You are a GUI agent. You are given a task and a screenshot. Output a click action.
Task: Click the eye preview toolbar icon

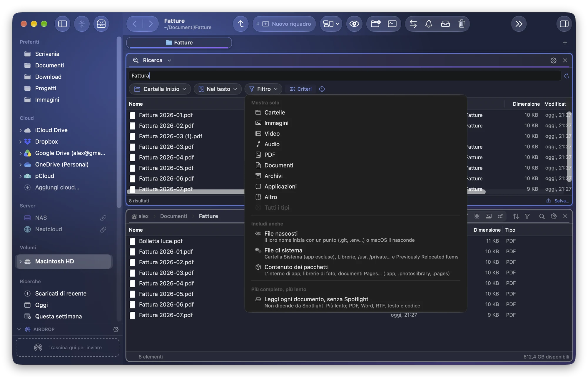tap(354, 24)
